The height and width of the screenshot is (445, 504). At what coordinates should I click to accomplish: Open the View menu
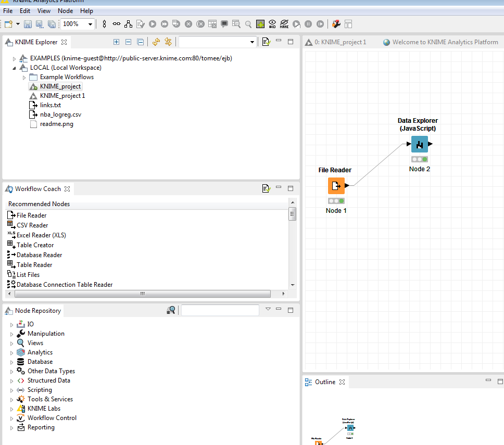coord(44,11)
